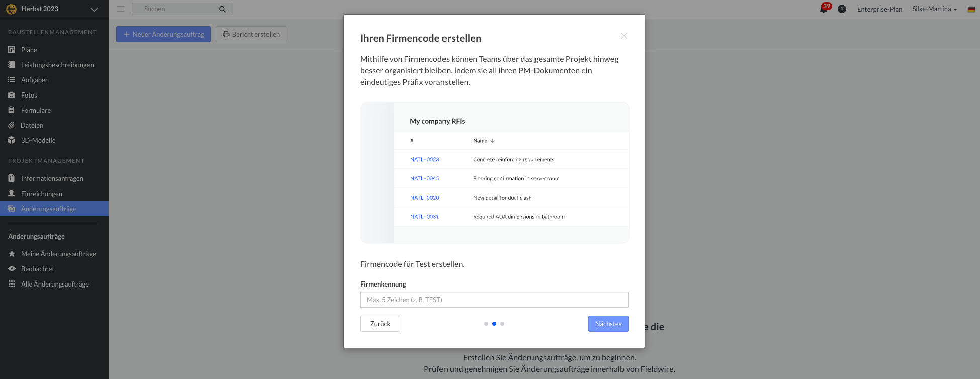This screenshot has height=379, width=980.
Task: Go to third step pagination dot
Action: click(502, 324)
